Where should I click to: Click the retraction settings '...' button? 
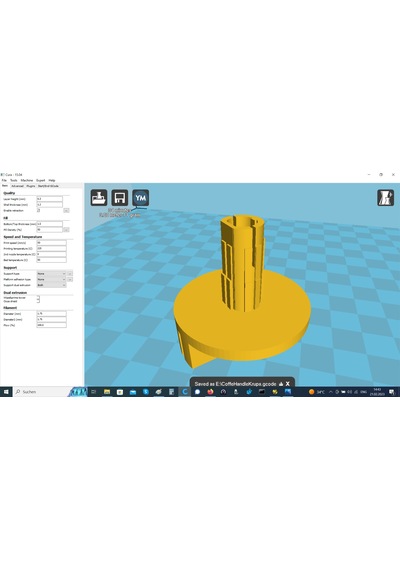pyautogui.click(x=66, y=210)
